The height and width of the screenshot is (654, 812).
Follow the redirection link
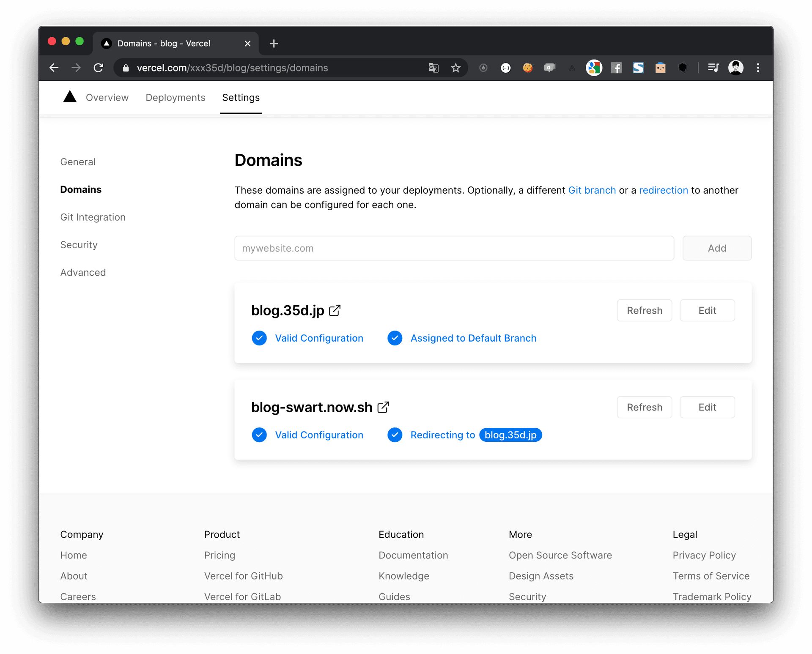[x=664, y=190]
